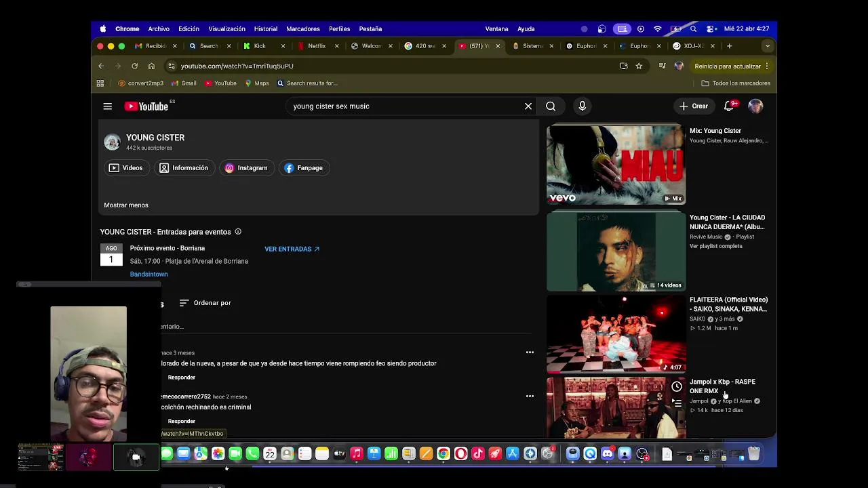Collapse description with Mostrar menos

coord(126,205)
